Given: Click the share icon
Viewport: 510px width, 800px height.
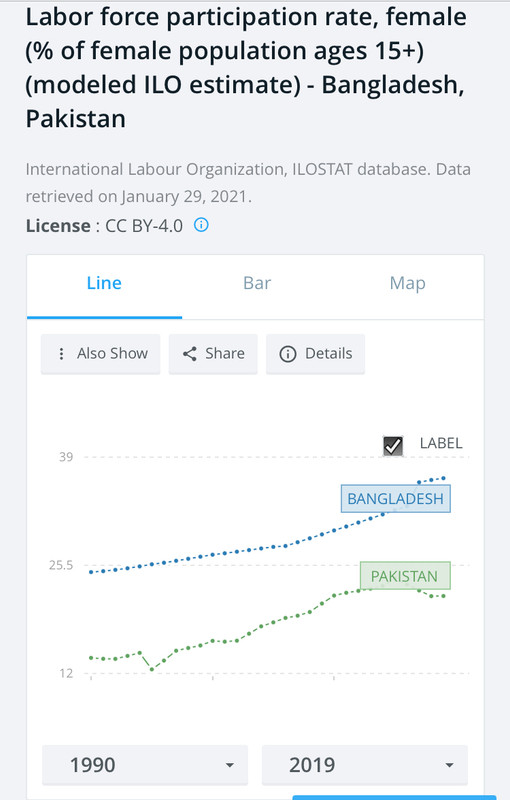Looking at the screenshot, I should coord(190,354).
